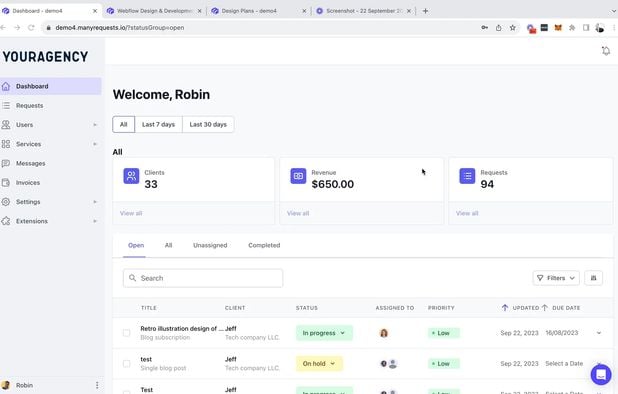
Task: Click the browser back arrow
Action: 3,28
